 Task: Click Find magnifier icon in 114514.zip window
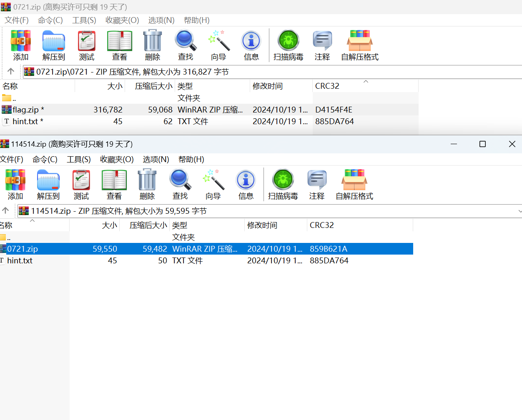[x=180, y=180]
